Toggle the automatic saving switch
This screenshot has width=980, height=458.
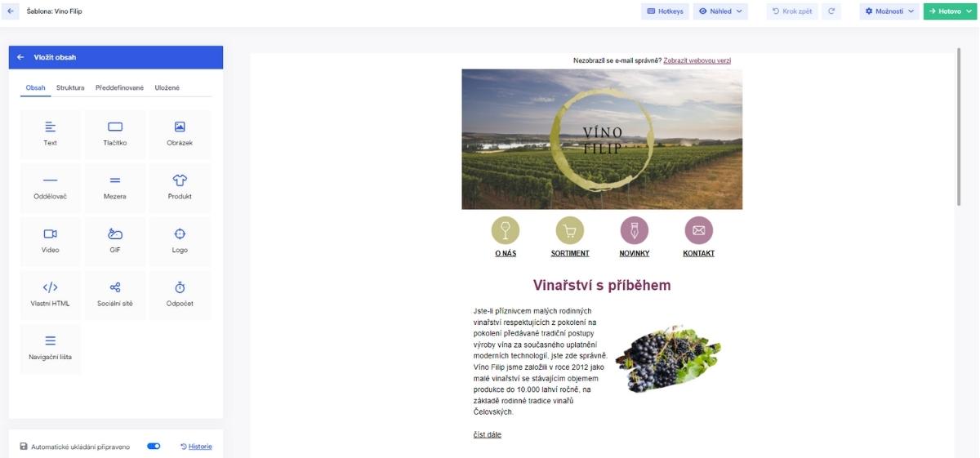(x=154, y=447)
